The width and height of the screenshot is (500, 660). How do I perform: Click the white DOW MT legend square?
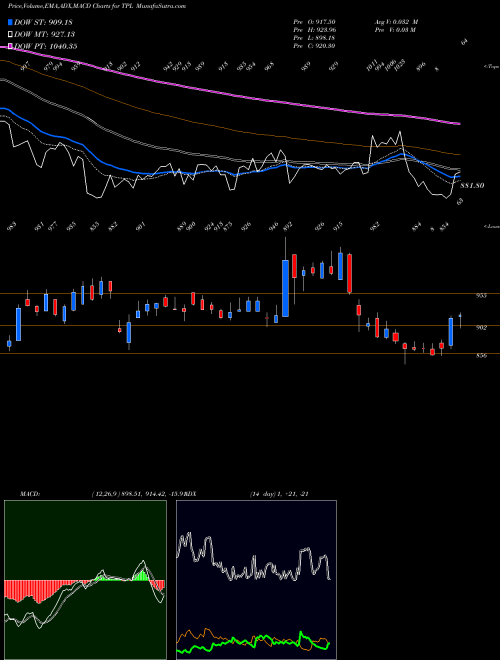coord(11,34)
